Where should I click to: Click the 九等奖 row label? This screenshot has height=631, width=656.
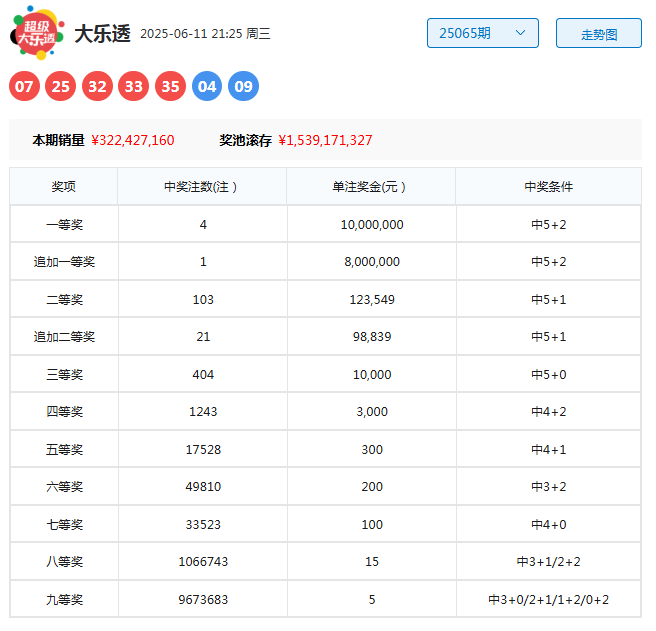(x=64, y=600)
